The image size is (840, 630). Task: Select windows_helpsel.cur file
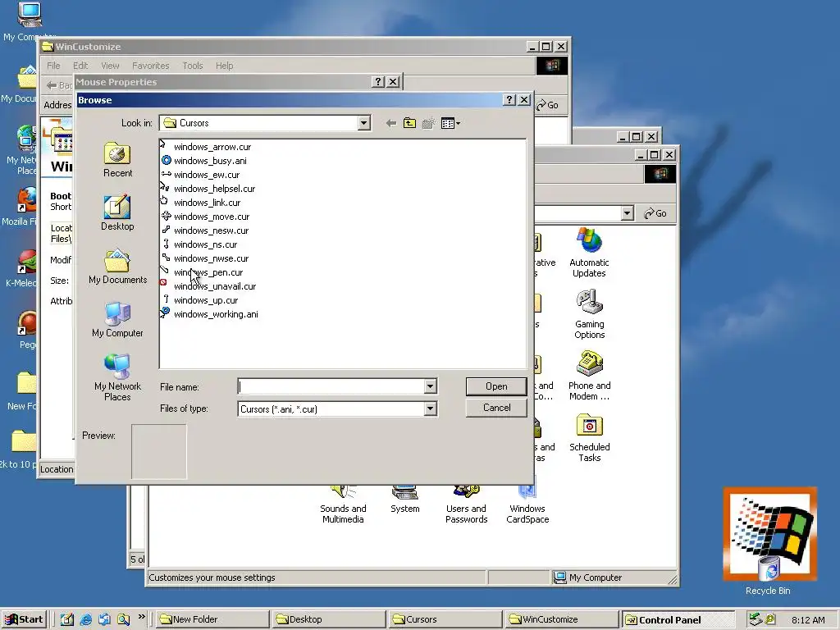(208, 189)
